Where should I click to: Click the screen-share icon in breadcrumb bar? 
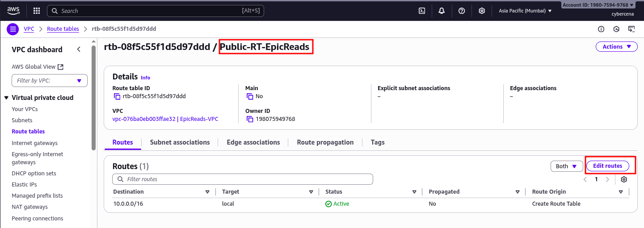pos(631,29)
